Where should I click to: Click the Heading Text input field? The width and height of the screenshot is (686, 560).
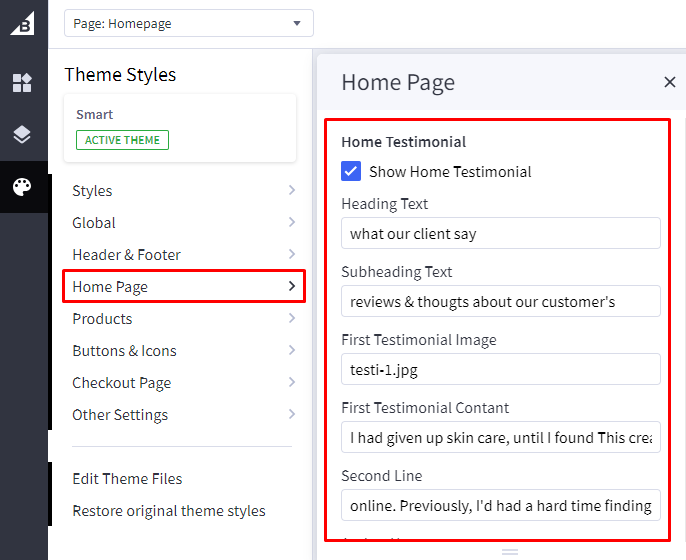500,234
